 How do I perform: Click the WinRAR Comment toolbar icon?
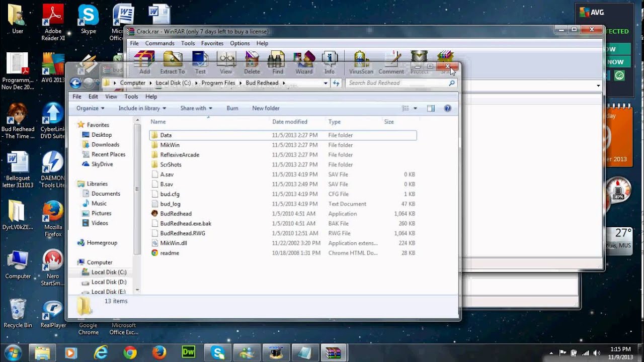(391, 62)
